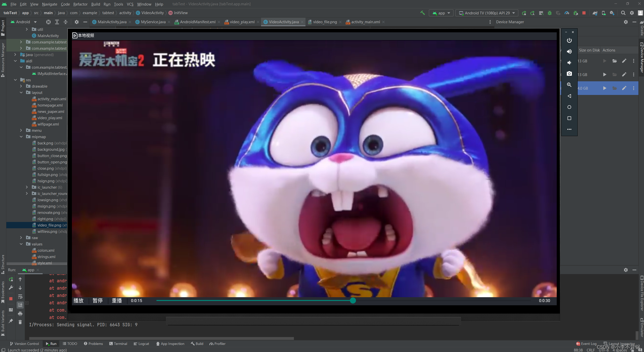Click the 重播 replay button in video

click(x=117, y=300)
